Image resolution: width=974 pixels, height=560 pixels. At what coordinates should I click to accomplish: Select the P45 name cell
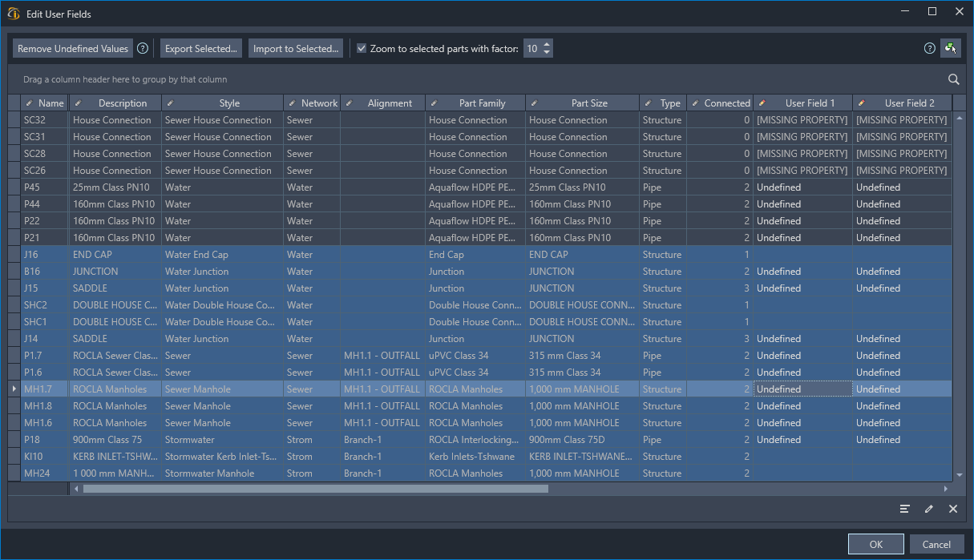click(45, 187)
